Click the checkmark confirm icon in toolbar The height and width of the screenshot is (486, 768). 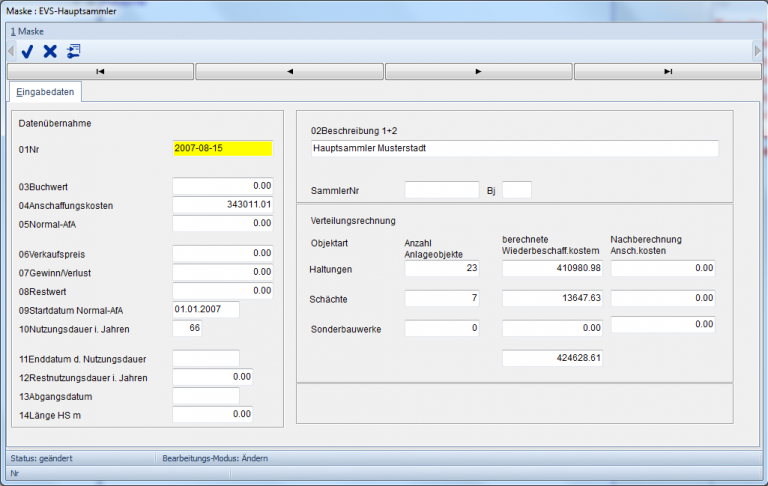pos(28,51)
